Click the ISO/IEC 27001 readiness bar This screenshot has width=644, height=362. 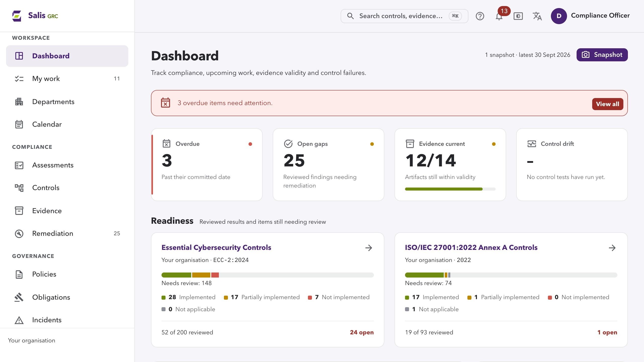click(x=511, y=275)
